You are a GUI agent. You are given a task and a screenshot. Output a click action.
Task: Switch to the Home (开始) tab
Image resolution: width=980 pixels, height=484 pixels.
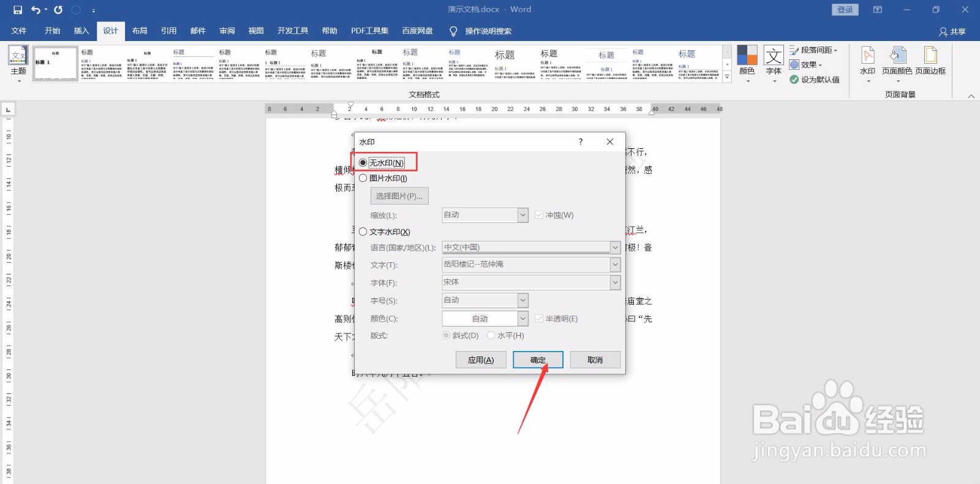pyautogui.click(x=53, y=31)
